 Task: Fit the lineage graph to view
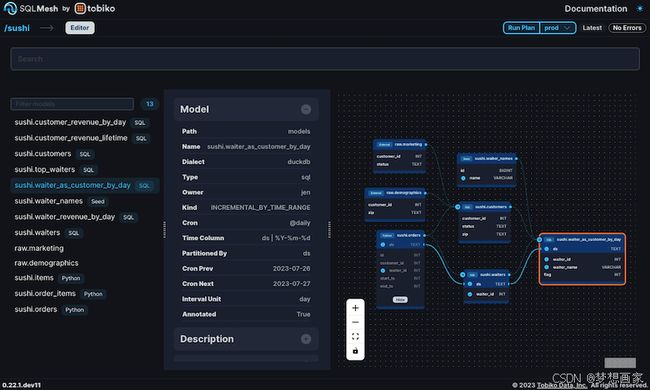[355, 337]
